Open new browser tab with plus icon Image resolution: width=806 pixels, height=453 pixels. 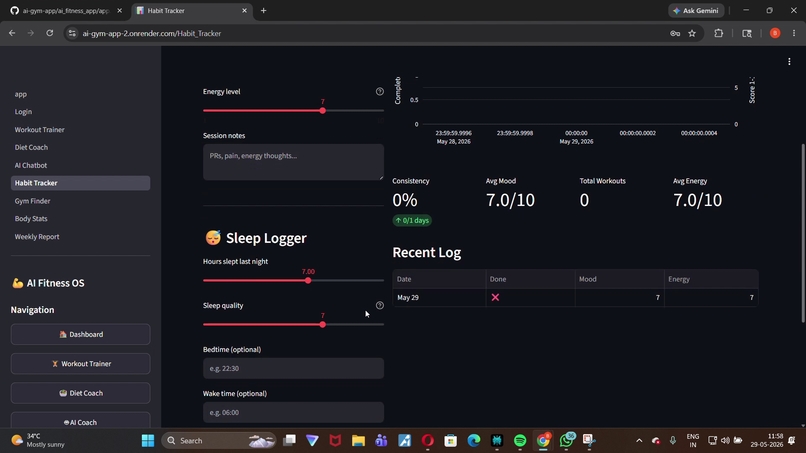pos(263,10)
